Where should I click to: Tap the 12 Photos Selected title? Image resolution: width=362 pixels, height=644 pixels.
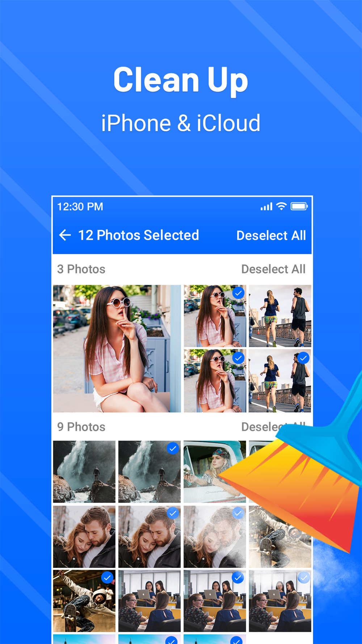pyautogui.click(x=139, y=235)
